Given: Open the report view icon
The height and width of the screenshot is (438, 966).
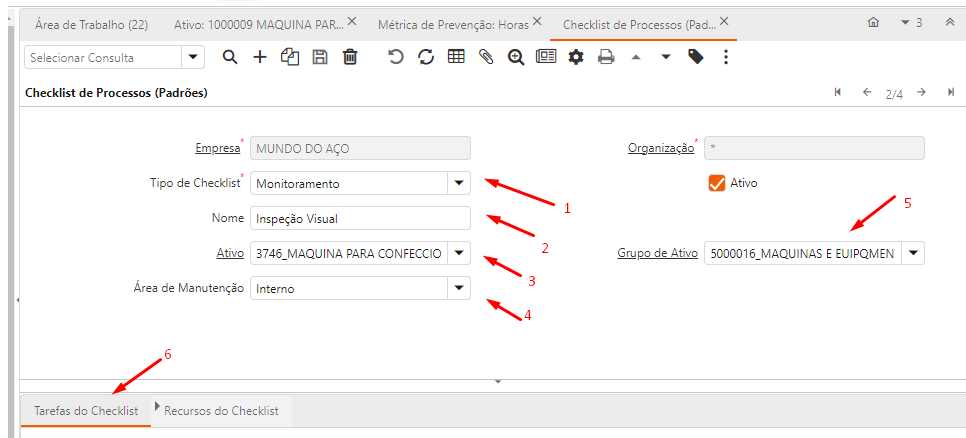Looking at the screenshot, I should coord(546,57).
